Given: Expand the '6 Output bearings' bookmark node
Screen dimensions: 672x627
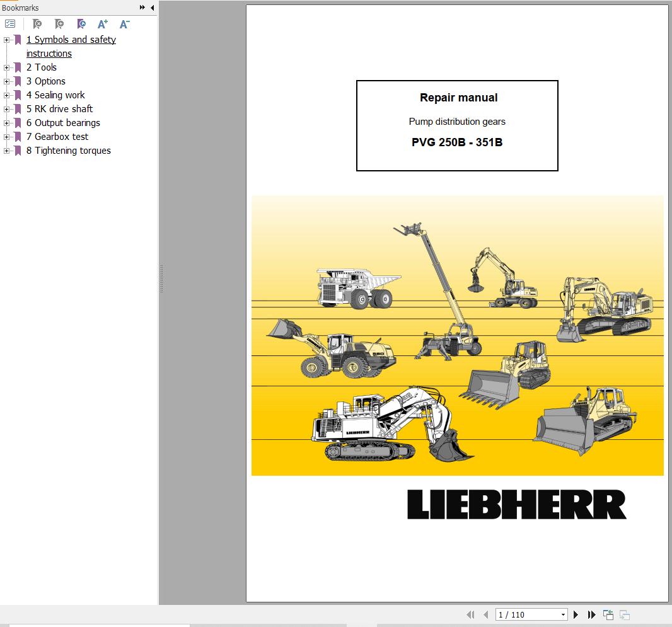Looking at the screenshot, I should (x=6, y=123).
